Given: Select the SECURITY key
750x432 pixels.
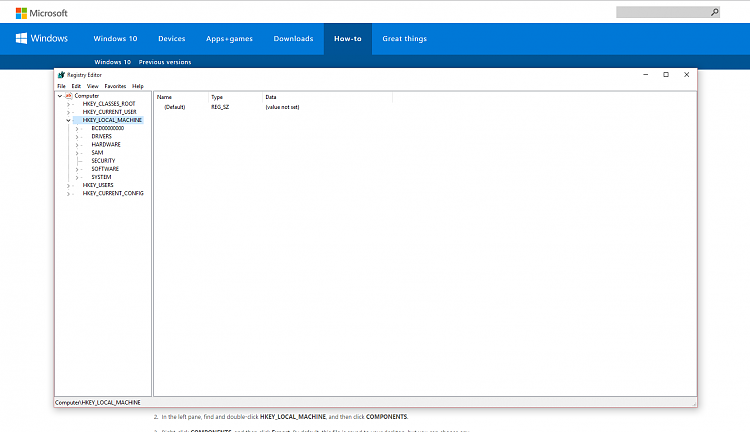Looking at the screenshot, I should (103, 161).
